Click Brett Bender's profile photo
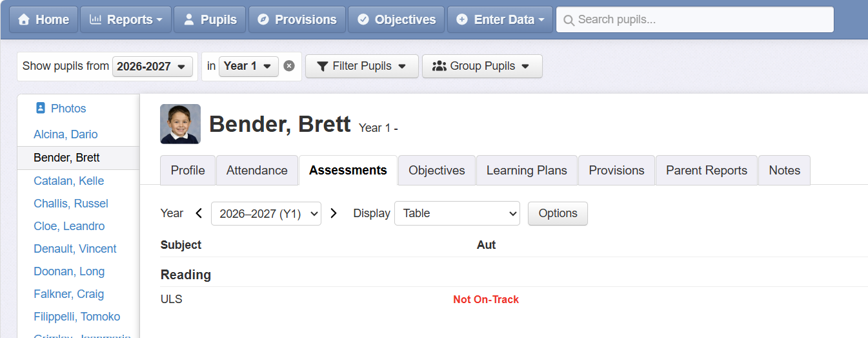The width and height of the screenshot is (868, 338). 180,123
